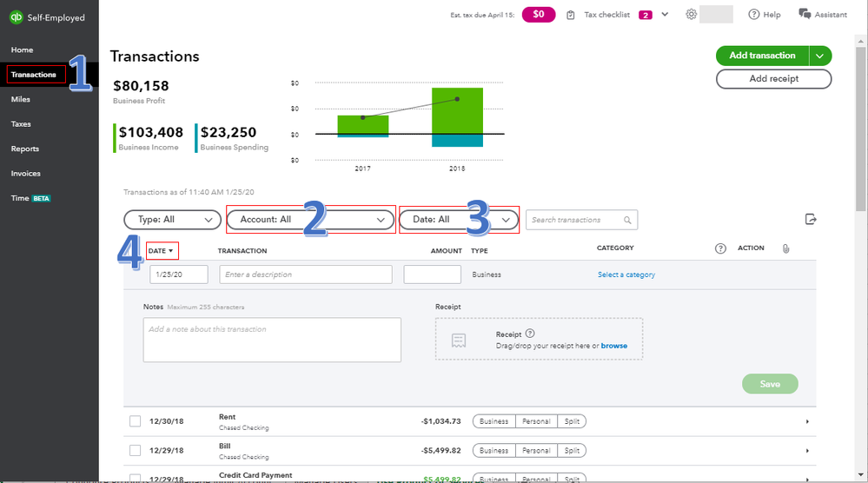Check the Bill transaction checkbox
868x483 pixels.
(135, 451)
